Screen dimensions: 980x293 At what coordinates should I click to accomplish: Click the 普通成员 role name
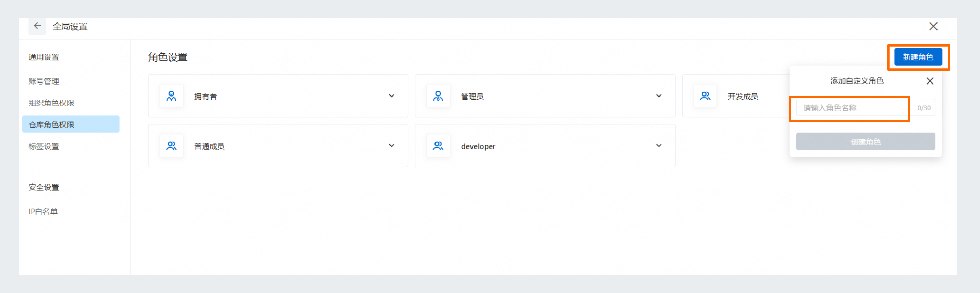tap(209, 146)
